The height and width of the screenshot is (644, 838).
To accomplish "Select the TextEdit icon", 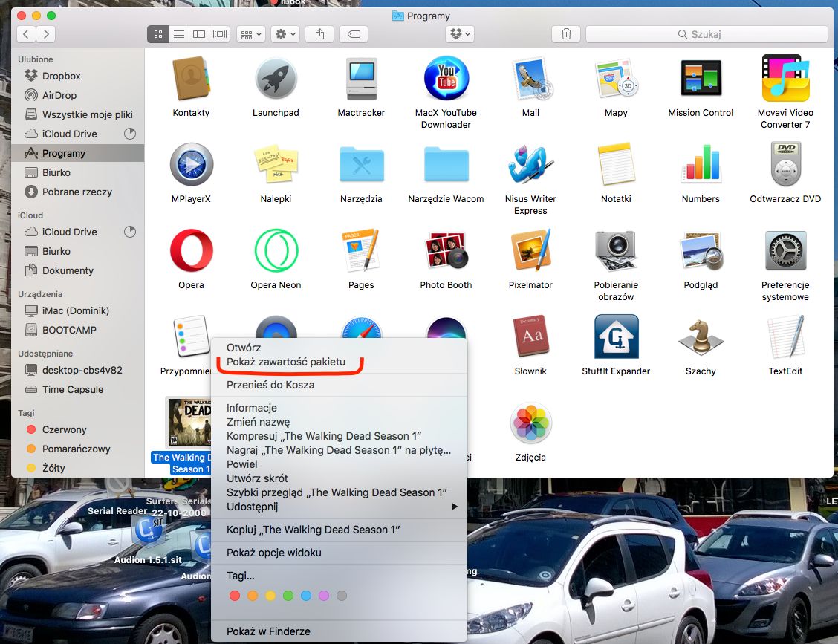I will (785, 336).
